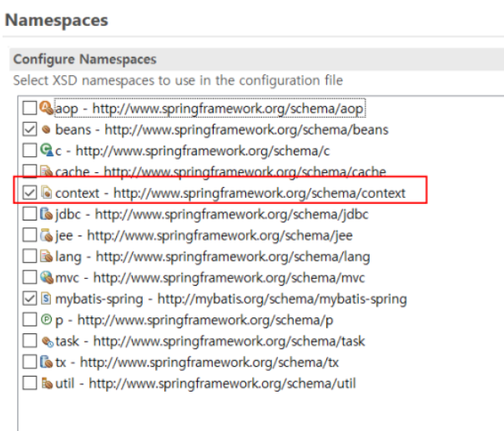Image resolution: width=504 pixels, height=431 pixels.
Task: Select the beans schema URL text
Action: point(246,130)
